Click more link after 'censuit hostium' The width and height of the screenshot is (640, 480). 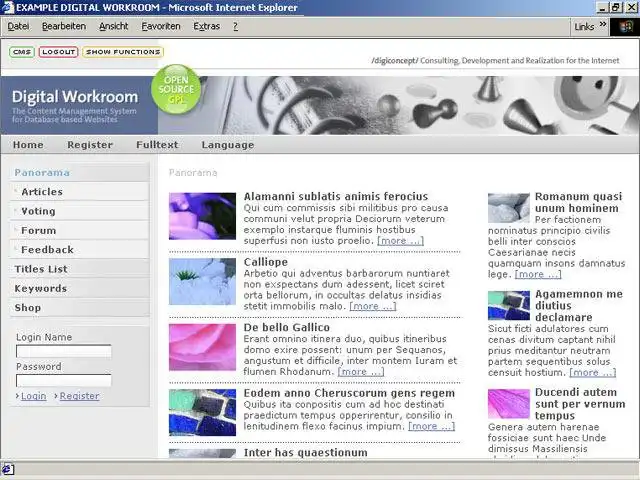tap(593, 373)
